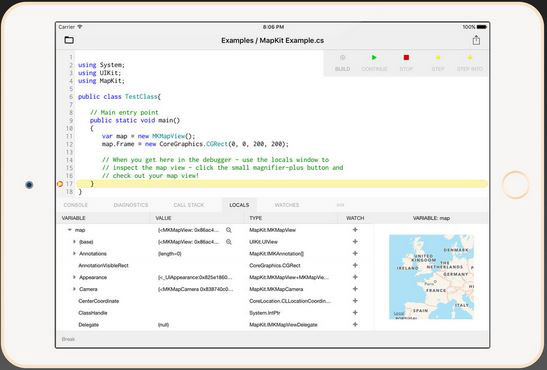Add Appearance to watch list
547x370 pixels.
(355, 277)
